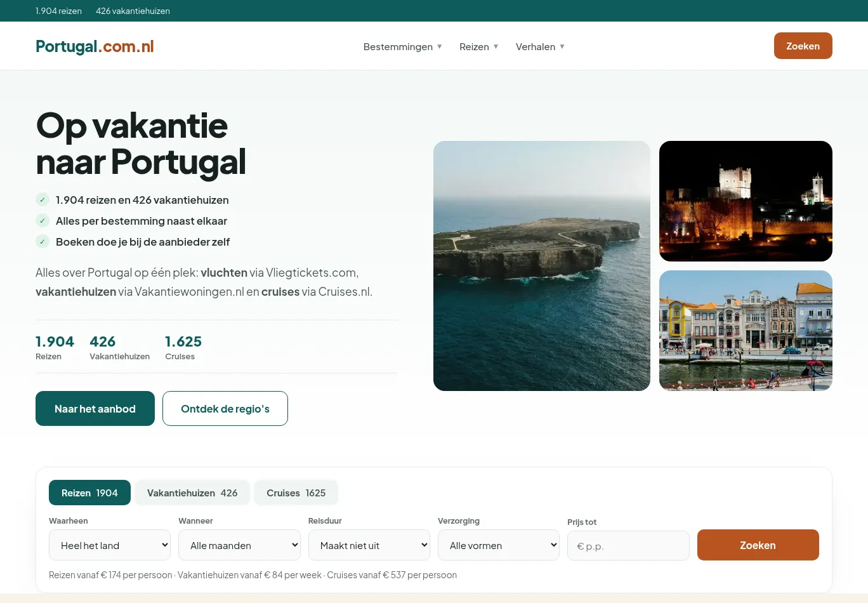This screenshot has width=868, height=603.
Task: Switch to the Vakantiehuizen 426 tab
Action: click(192, 493)
